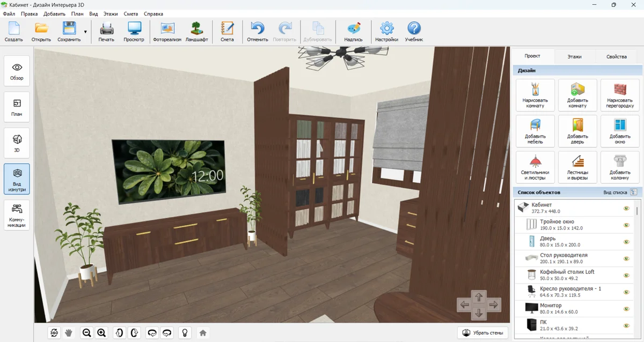Select the 360 degree rotation tool
644x342 pixels.
coord(54,333)
